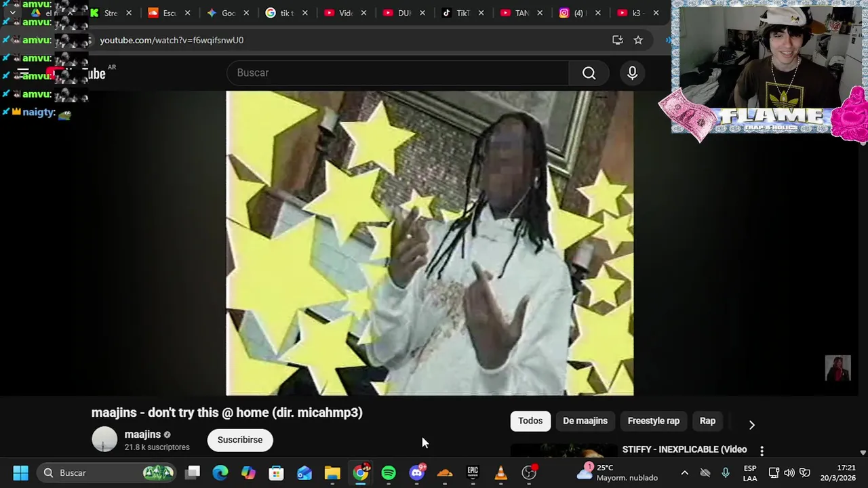Close the Instagram tab
The width and height of the screenshot is (868, 488).
[597, 13]
